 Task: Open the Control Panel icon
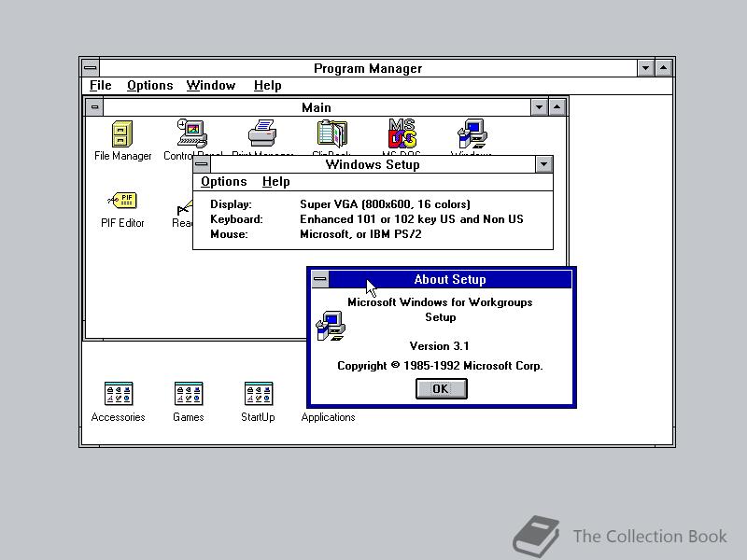pos(192,133)
